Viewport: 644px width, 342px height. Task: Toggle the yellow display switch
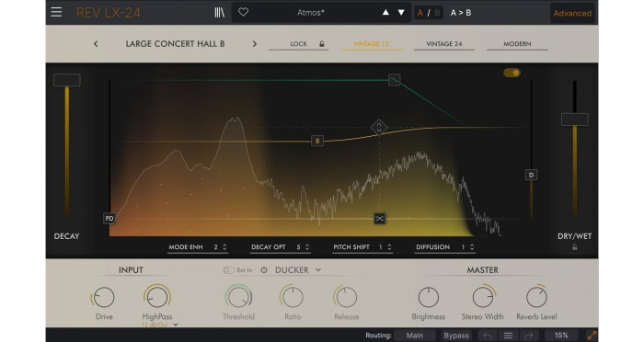(x=512, y=73)
